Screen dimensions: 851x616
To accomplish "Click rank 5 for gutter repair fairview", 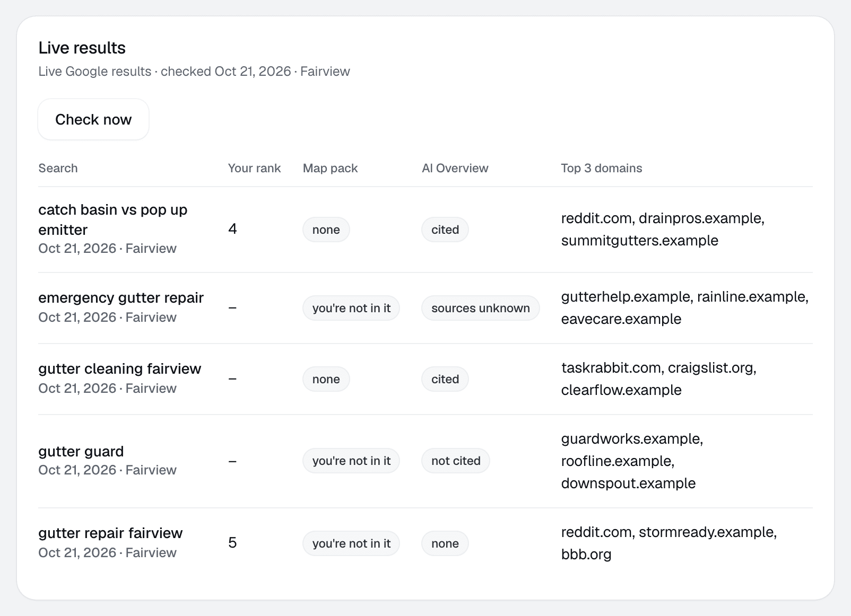I will pos(232,543).
